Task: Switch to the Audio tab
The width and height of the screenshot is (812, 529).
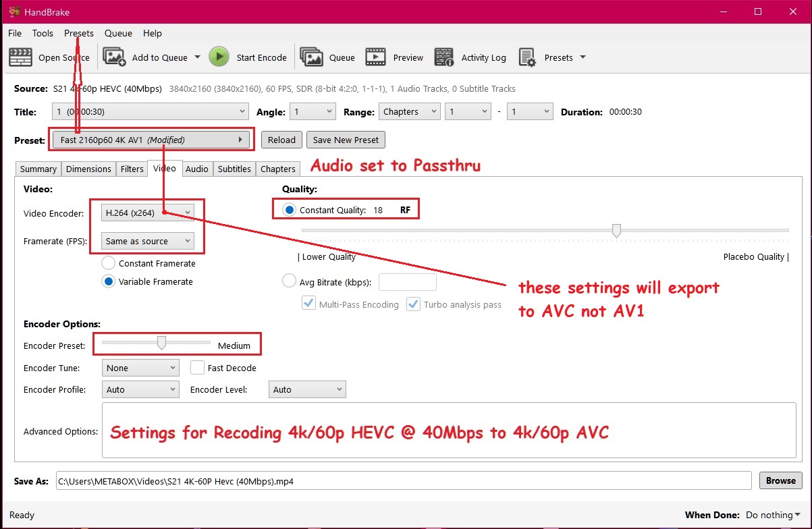Action: [197, 169]
